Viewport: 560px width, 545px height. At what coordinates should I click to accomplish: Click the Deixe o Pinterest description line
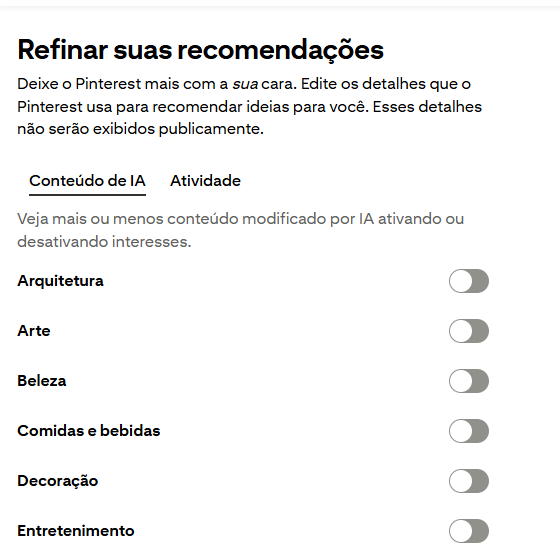click(244, 84)
